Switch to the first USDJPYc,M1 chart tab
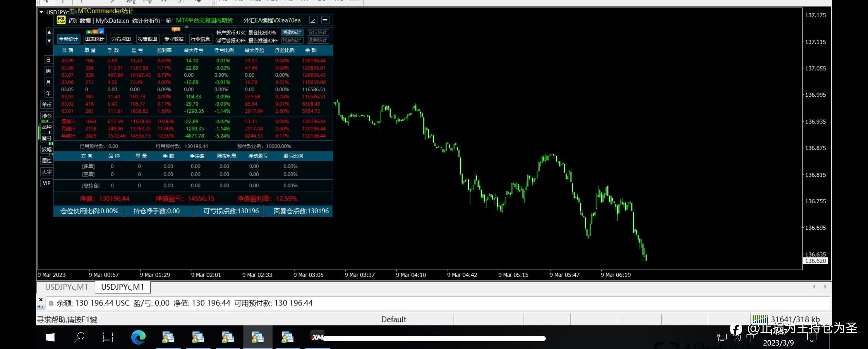 (67, 287)
